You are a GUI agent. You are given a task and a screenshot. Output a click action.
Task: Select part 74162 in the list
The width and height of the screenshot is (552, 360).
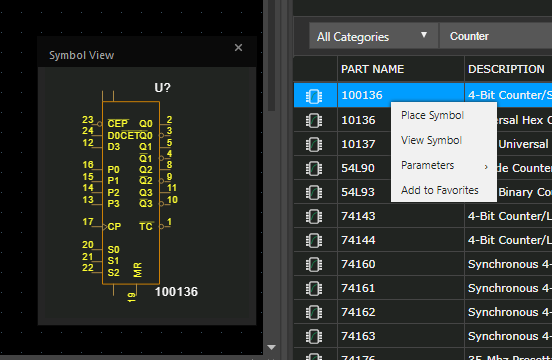point(358,312)
